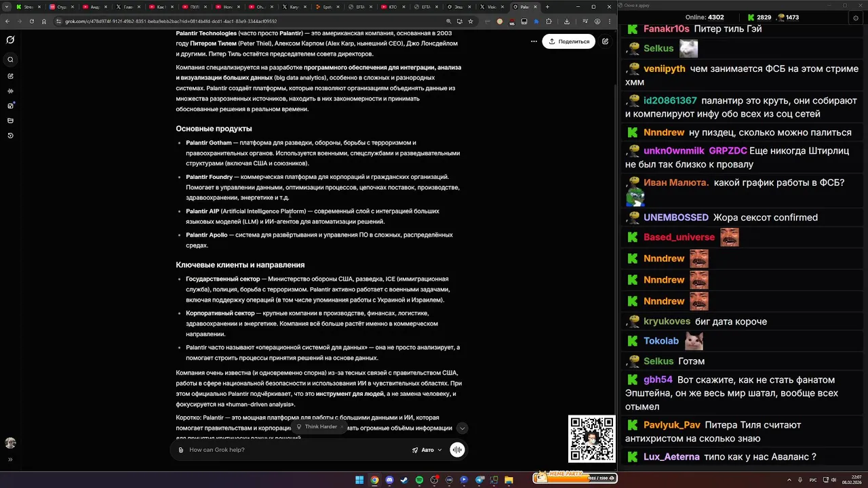Open the browser downloads icon
Screen dimensions: 868x488
point(567,21)
